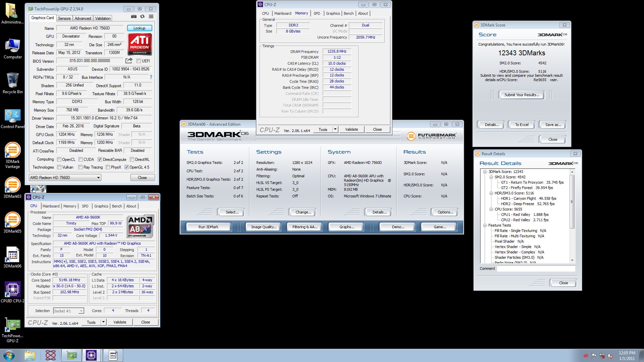Switch to the Sensors tab in GPU-Z
The height and width of the screenshot is (362, 644).
(64, 18)
